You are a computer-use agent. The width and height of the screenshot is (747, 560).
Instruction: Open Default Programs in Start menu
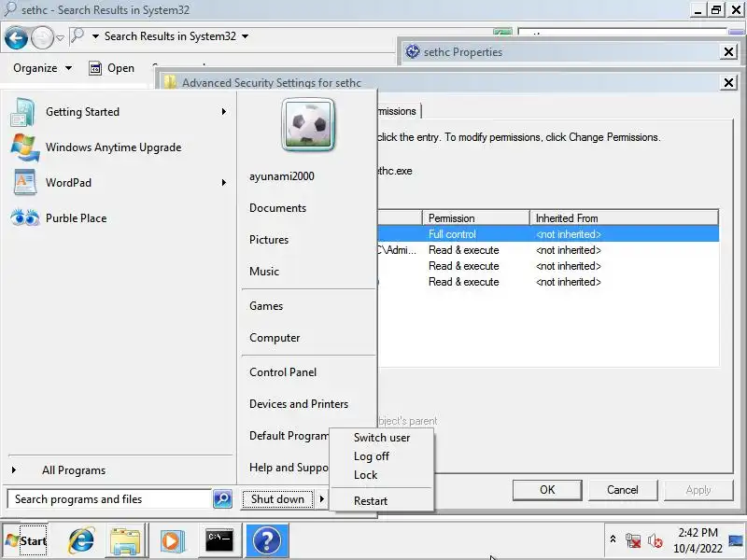click(x=288, y=436)
